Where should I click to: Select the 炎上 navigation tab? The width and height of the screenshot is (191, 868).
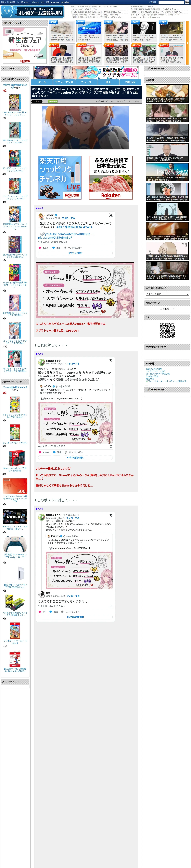[x=108, y=82]
